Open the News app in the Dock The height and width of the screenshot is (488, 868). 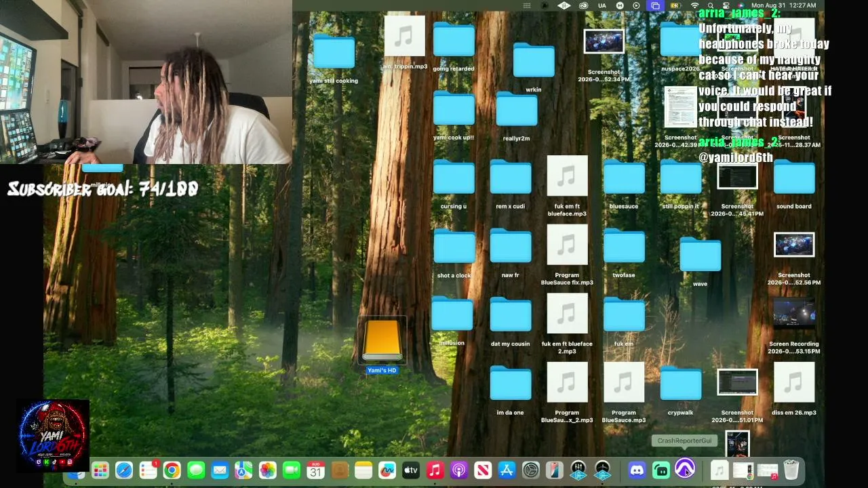483,470
